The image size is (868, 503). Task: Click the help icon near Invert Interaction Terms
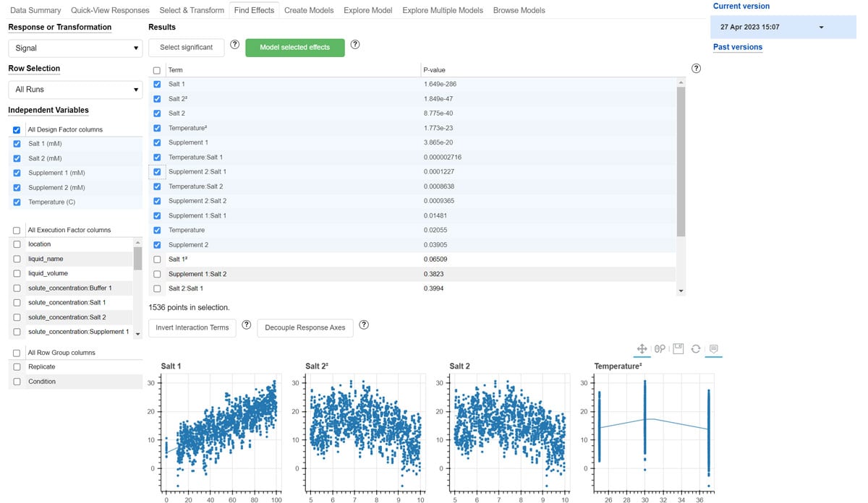247,325
